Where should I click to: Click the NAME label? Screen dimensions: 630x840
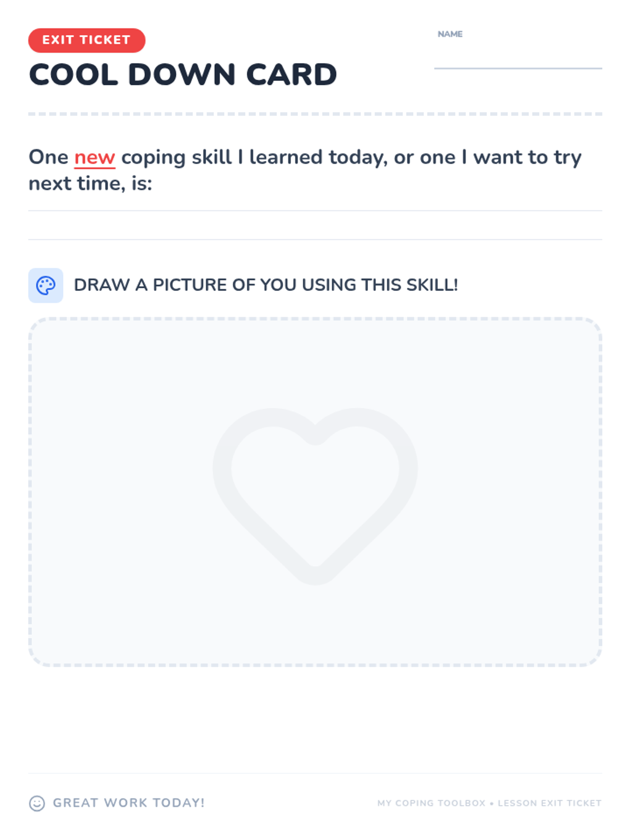tap(450, 34)
